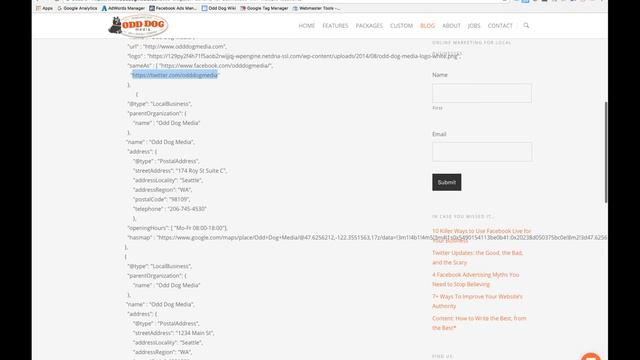This screenshot has width=640, height=360.
Task: Open the CUSTOM menu item
Action: (x=401, y=26)
